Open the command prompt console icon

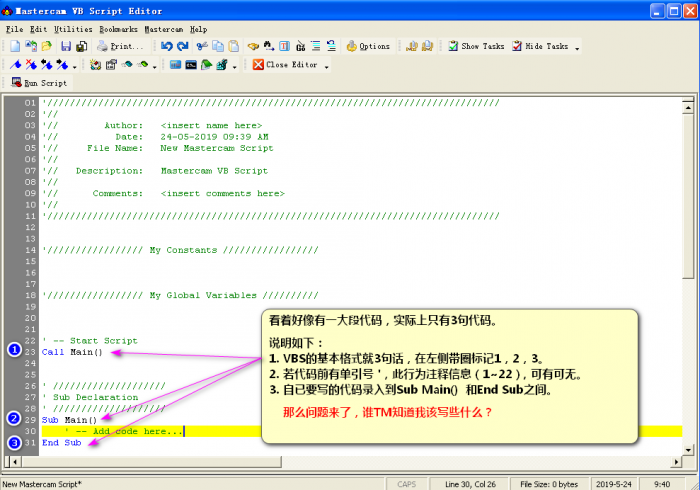191,65
